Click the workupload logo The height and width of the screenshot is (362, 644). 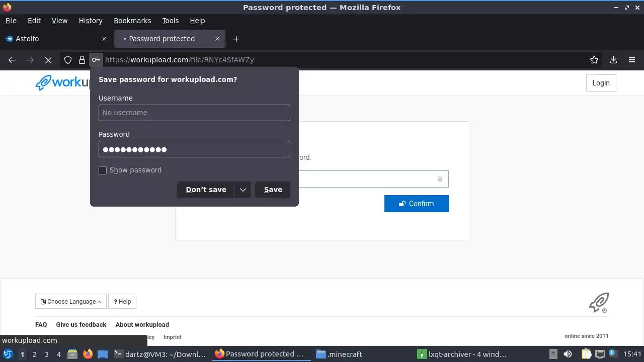(62, 82)
